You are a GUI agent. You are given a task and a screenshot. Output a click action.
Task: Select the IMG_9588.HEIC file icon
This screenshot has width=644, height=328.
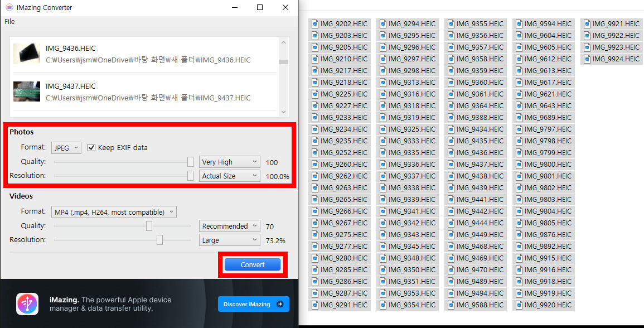point(451,305)
